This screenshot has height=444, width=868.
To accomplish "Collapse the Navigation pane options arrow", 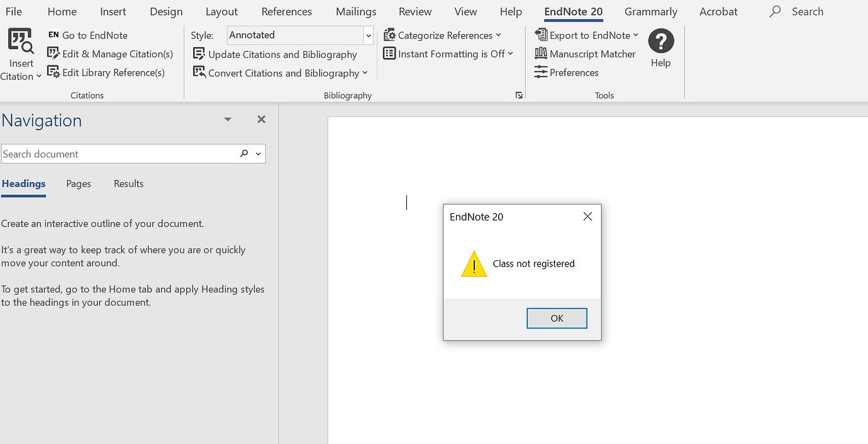I will click(227, 119).
